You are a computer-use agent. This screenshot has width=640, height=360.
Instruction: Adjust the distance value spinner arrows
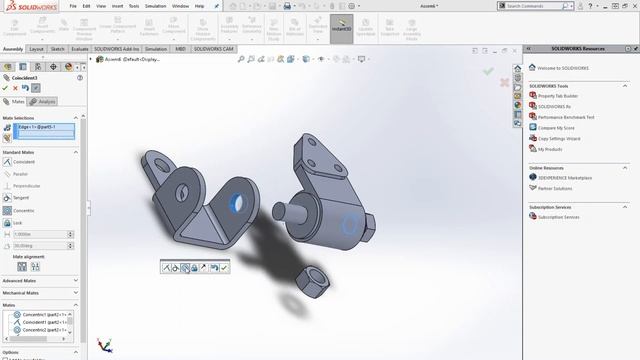pyautogui.click(x=70, y=234)
